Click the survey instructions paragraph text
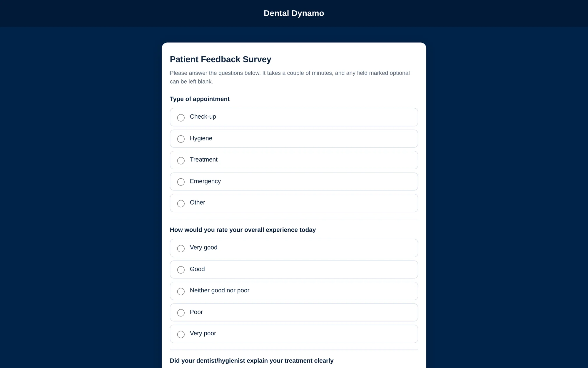Viewport: 588px width, 368px height. pos(290,77)
